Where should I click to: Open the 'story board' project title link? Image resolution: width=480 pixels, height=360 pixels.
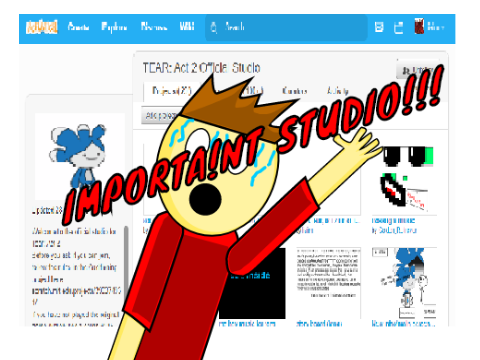coord(319,324)
